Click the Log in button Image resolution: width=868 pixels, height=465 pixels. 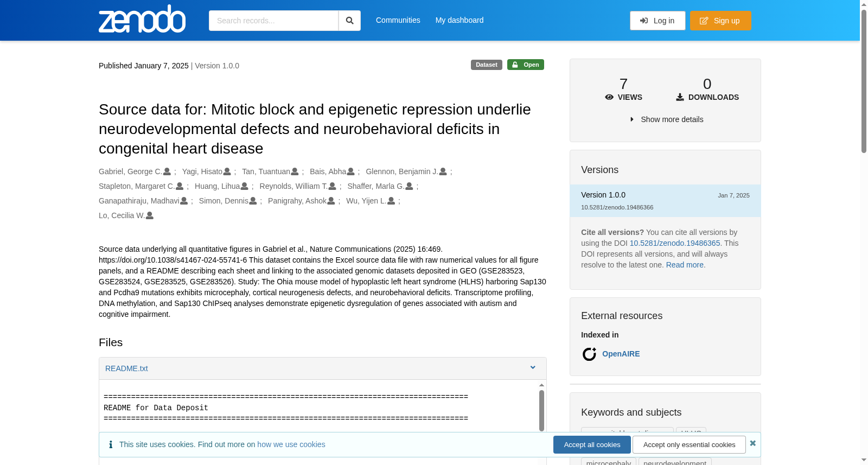point(658,21)
